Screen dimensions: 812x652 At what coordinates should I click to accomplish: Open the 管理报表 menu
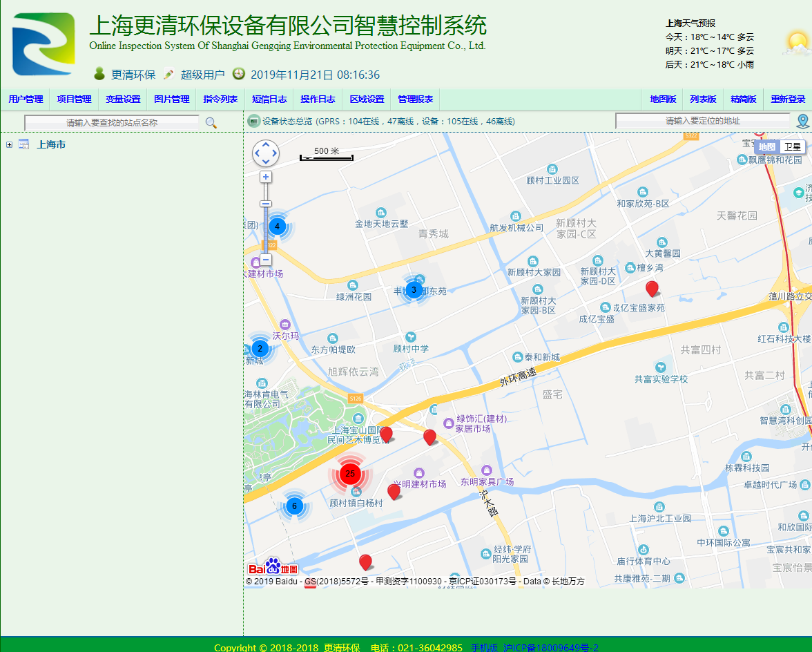click(415, 99)
